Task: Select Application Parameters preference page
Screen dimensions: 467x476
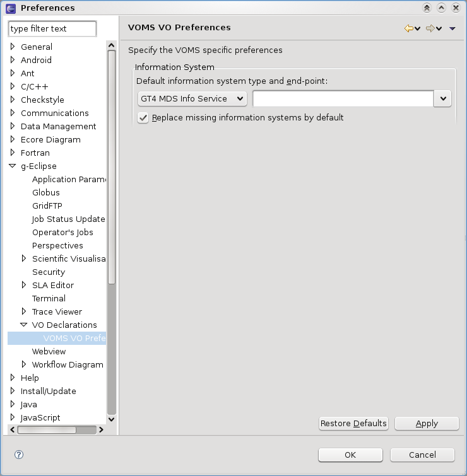Action: click(69, 180)
